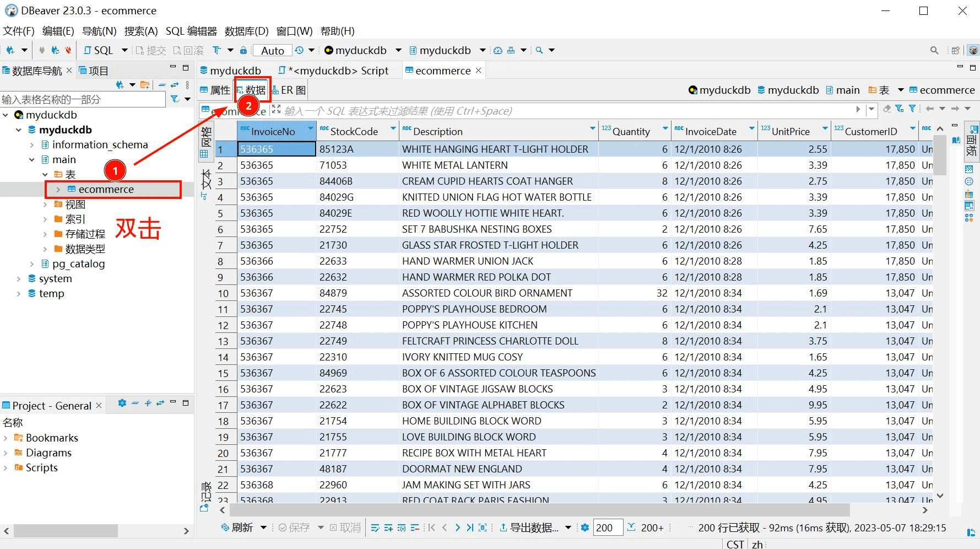The image size is (980, 549).
Task: Open the dashboard gauge icon in toolbar
Action: tap(498, 50)
